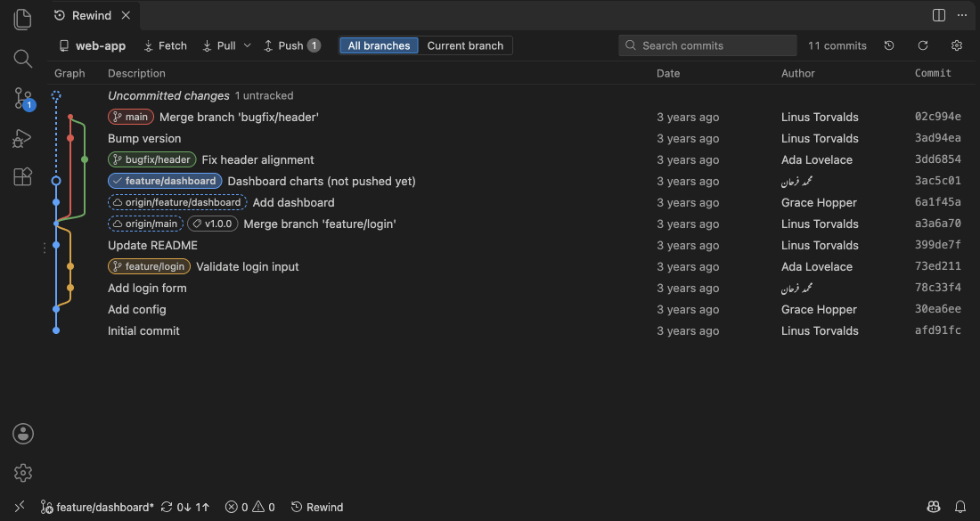
Task: Click the Pull button
Action: 219,45
